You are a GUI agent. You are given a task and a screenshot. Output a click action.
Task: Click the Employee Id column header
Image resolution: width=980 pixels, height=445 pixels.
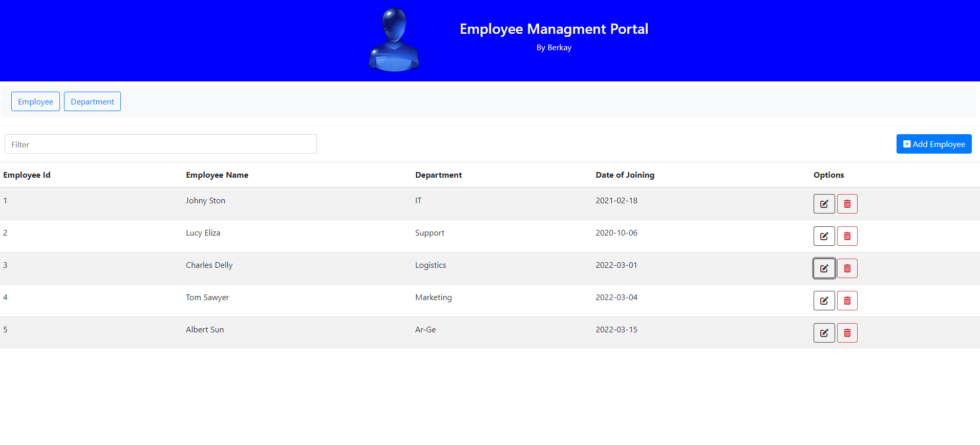click(27, 175)
